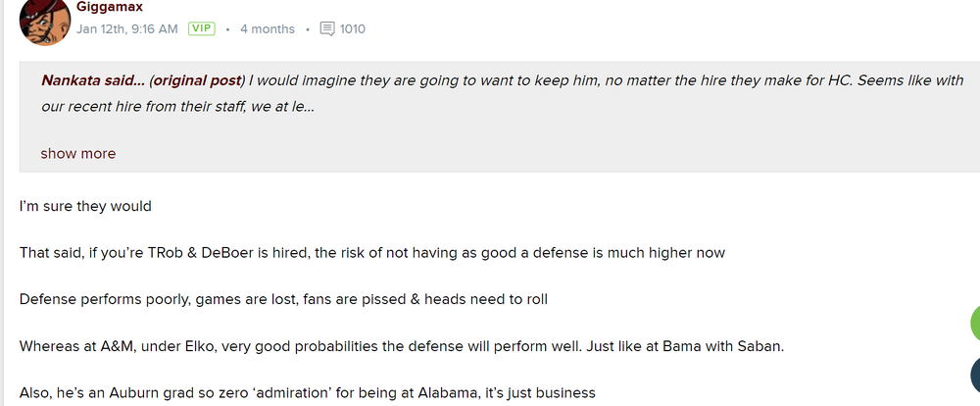Click the green VIP badge
Viewport: 980px width, 406px height.
click(202, 28)
